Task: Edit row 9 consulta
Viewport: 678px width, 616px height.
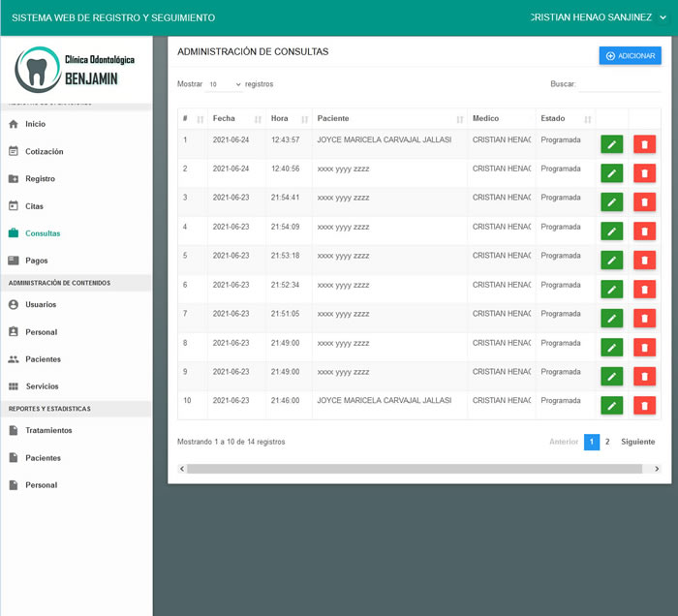Action: [x=611, y=376]
